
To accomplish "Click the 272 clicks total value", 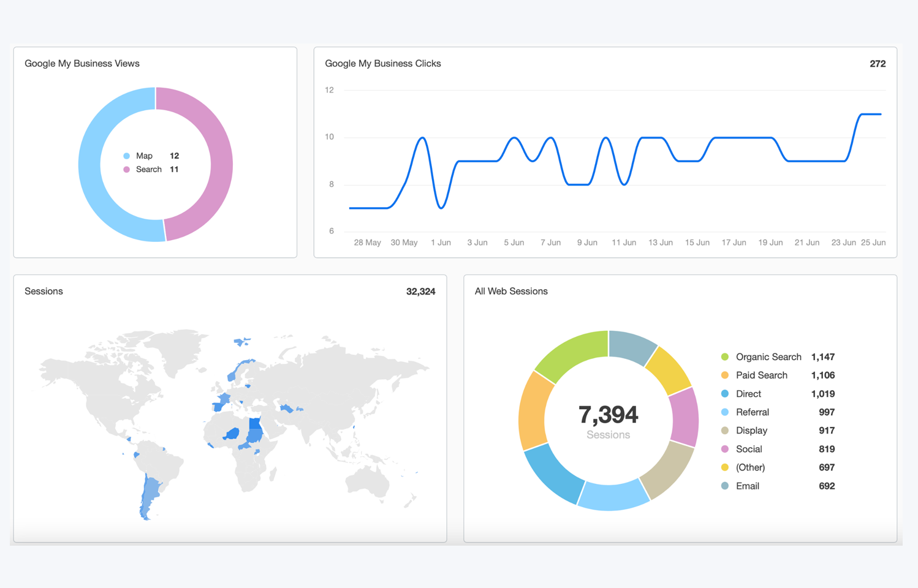I will [877, 64].
